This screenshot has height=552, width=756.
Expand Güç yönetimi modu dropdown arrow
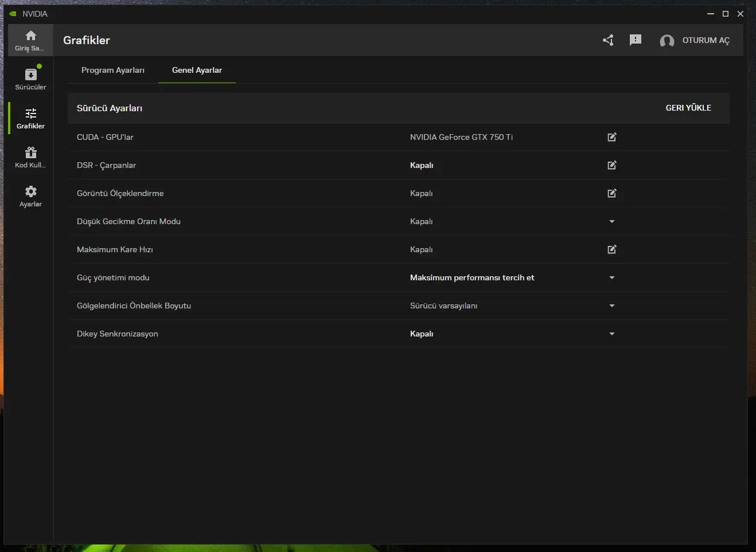tap(612, 277)
